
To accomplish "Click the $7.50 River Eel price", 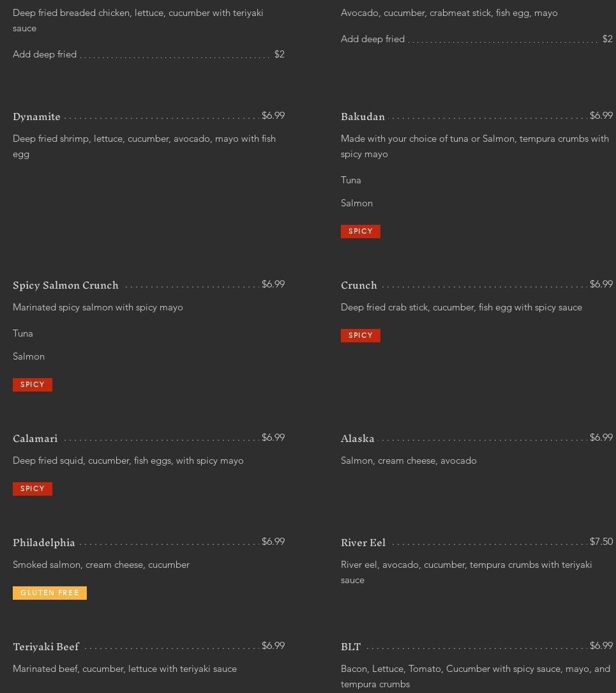I will click(601, 542).
